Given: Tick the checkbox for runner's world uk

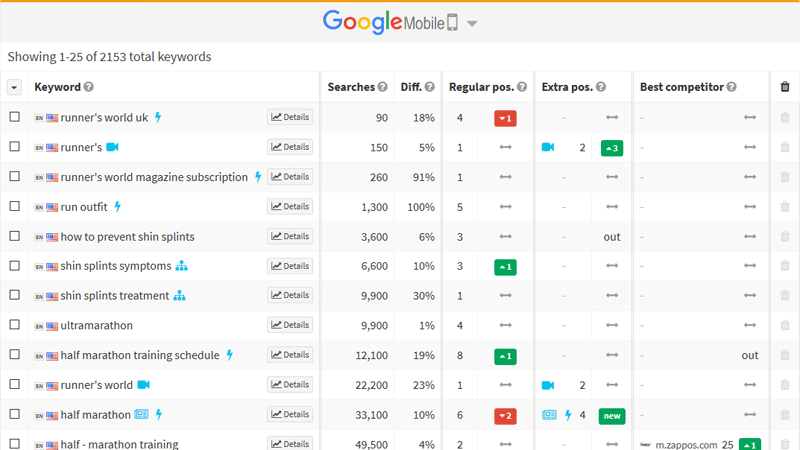Looking at the screenshot, I should (14, 117).
